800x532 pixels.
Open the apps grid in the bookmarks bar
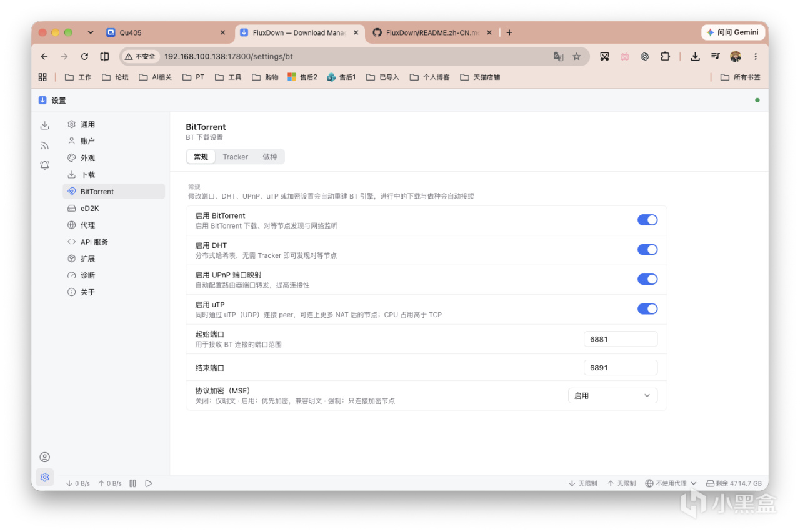(x=42, y=77)
